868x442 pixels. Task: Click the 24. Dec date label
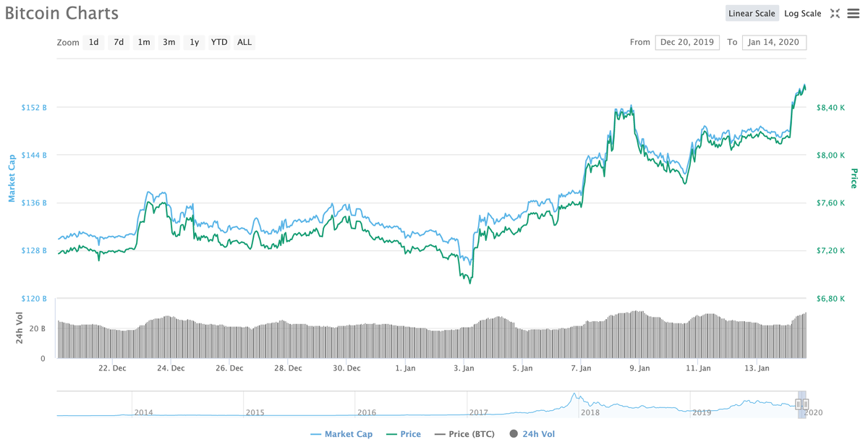click(x=171, y=368)
